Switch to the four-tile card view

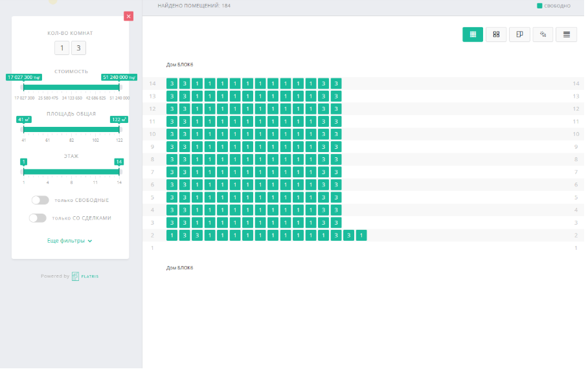pos(496,34)
